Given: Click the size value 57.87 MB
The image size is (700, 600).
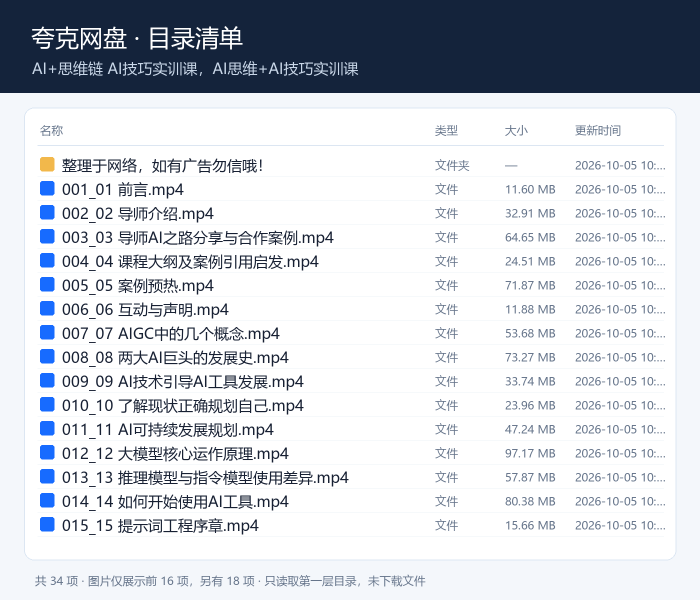Looking at the screenshot, I should 530,477.
